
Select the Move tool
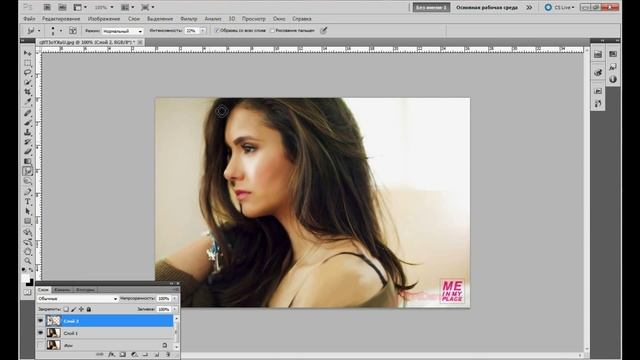(27, 53)
